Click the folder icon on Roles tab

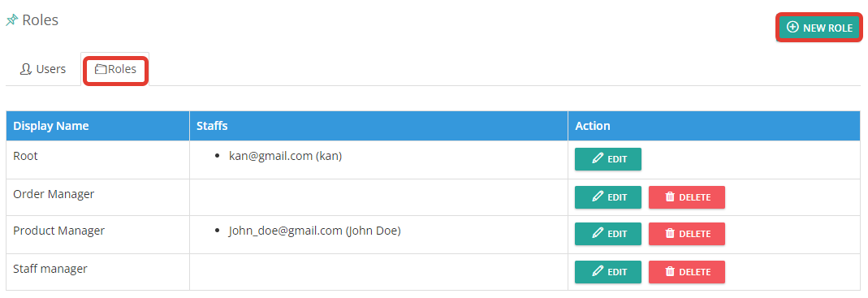point(100,69)
